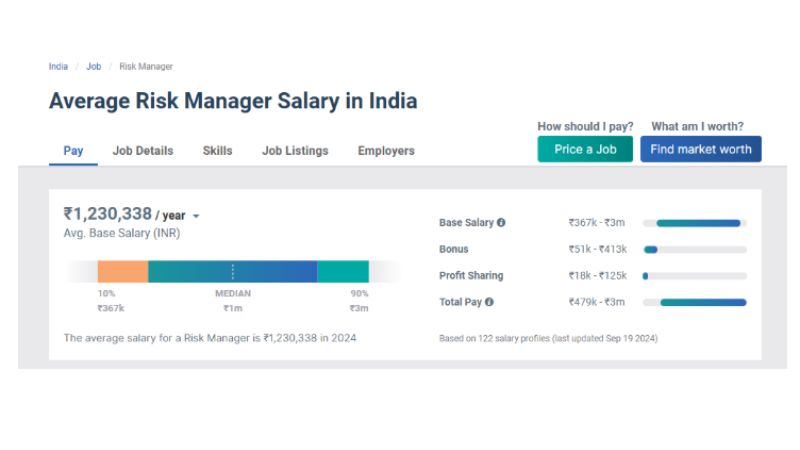The image size is (800, 450).
Task: Click the teal 90% salary bar segment
Action: (343, 271)
